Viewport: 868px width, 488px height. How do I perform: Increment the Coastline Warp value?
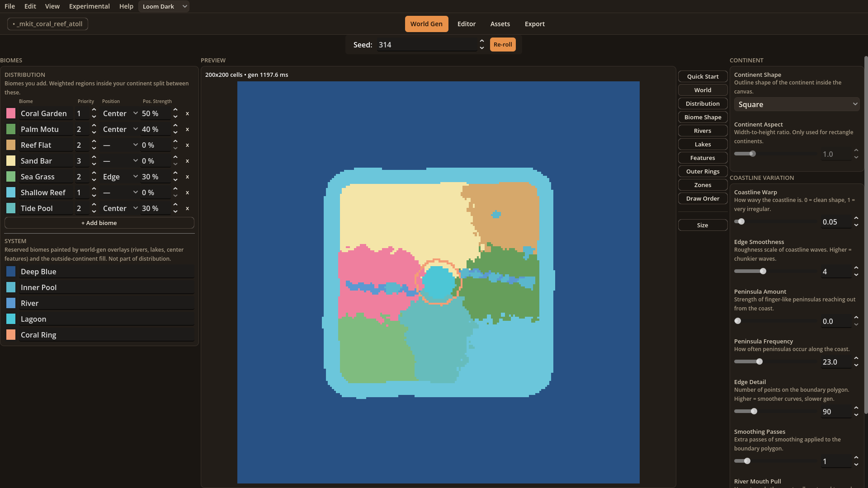point(856,219)
